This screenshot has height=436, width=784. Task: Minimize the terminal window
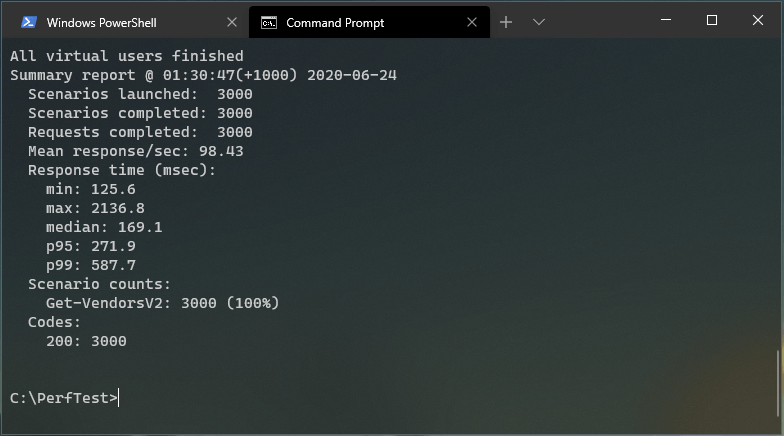[665, 20]
